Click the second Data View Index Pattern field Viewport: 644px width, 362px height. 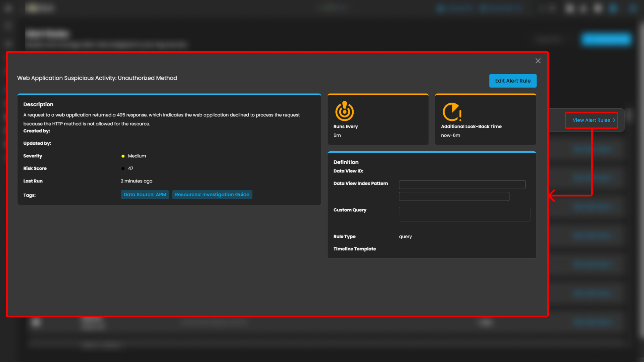pos(454,196)
